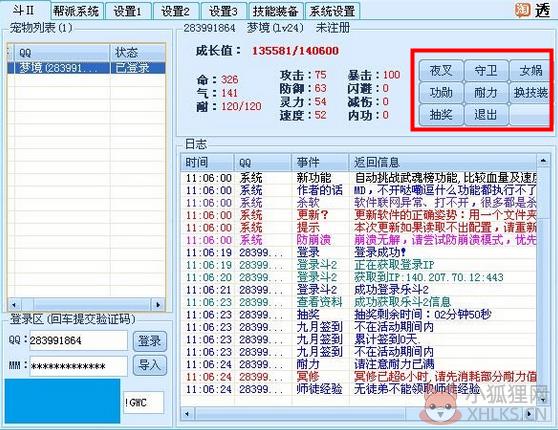Click the 守卫 button

click(x=486, y=70)
